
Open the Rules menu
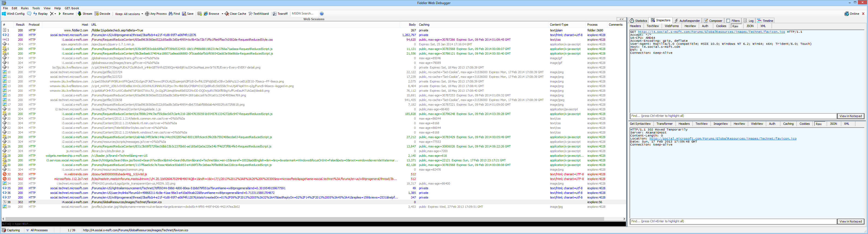click(25, 8)
